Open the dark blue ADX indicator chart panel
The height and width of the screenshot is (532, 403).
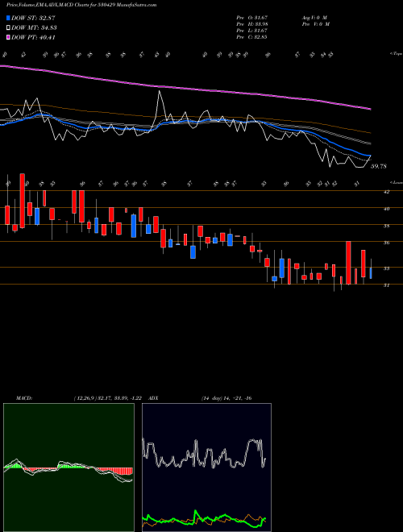tap(206, 468)
